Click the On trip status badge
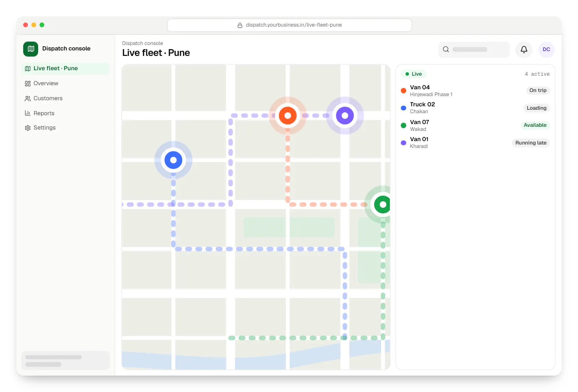The height and width of the screenshot is (392, 578). pyautogui.click(x=538, y=90)
